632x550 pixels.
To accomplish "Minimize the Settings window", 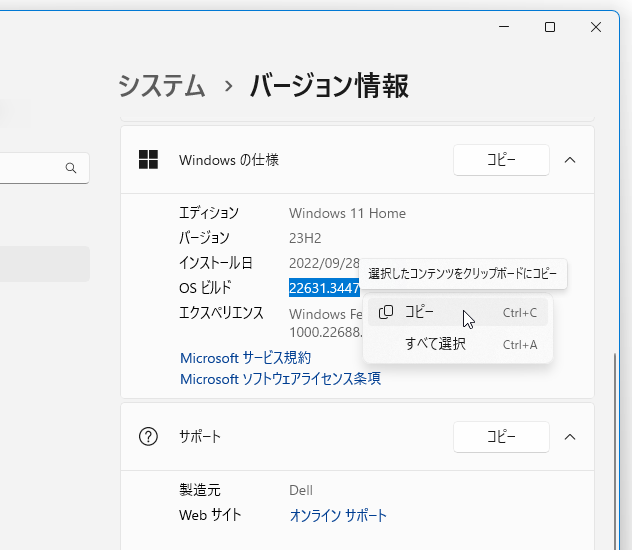I will [504, 27].
